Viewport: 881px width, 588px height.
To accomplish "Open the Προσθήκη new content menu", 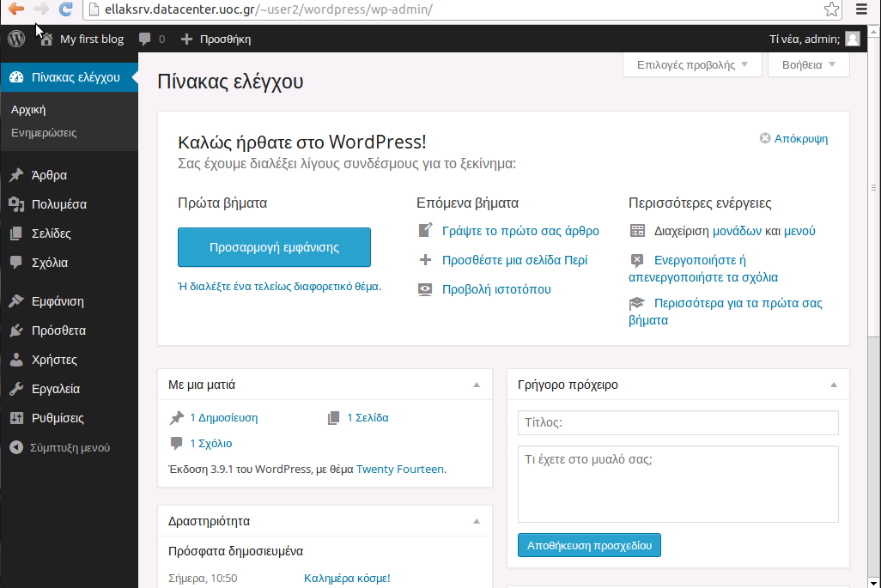I will click(x=216, y=39).
